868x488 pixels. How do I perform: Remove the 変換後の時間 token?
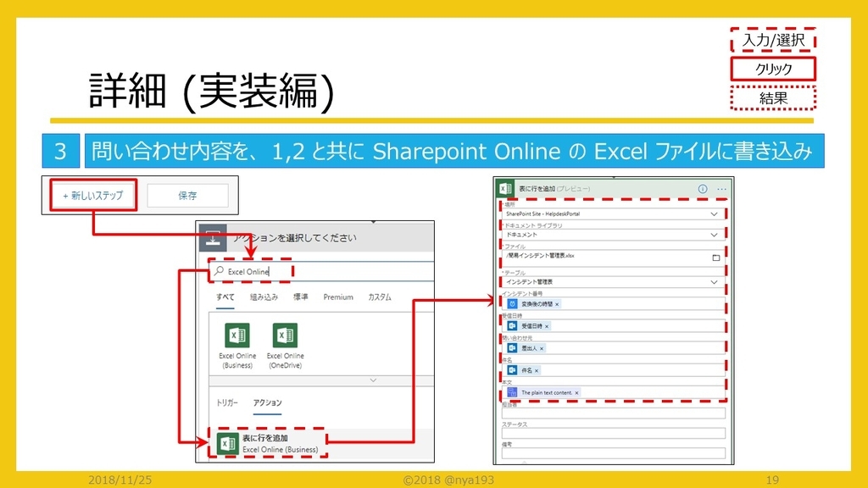tap(557, 304)
